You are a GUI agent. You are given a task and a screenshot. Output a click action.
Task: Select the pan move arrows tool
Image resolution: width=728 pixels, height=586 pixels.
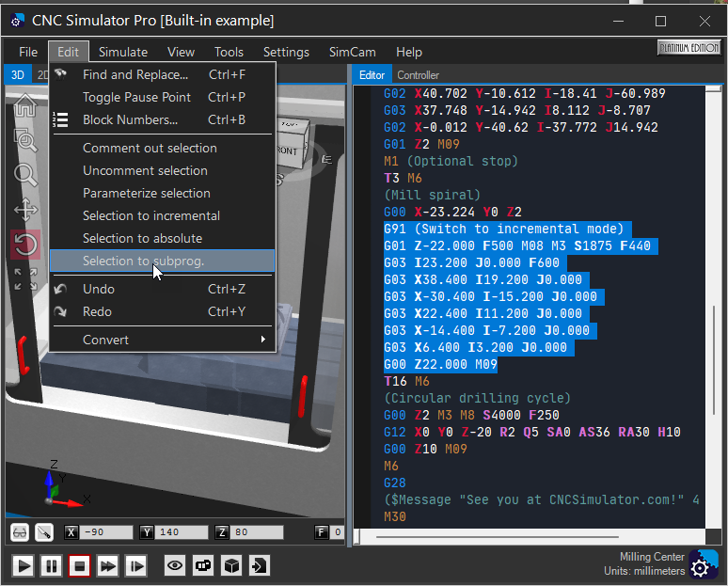[25, 210]
